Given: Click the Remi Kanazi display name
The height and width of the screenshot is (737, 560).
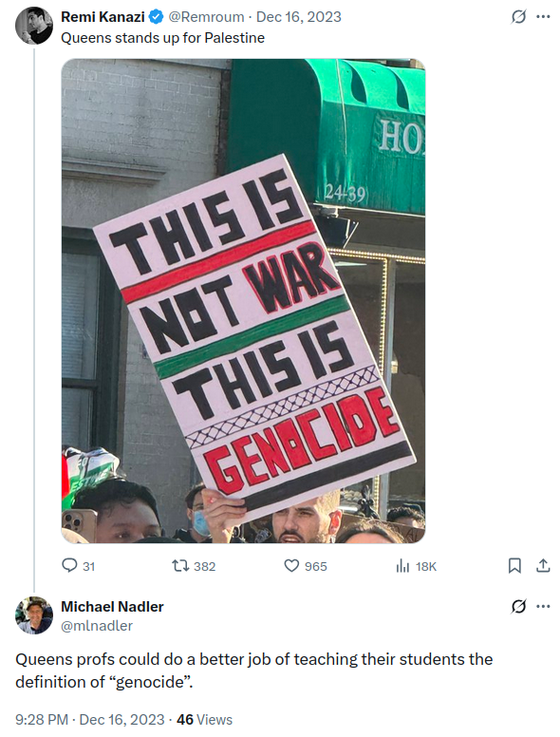Looking at the screenshot, I should pyautogui.click(x=103, y=17).
